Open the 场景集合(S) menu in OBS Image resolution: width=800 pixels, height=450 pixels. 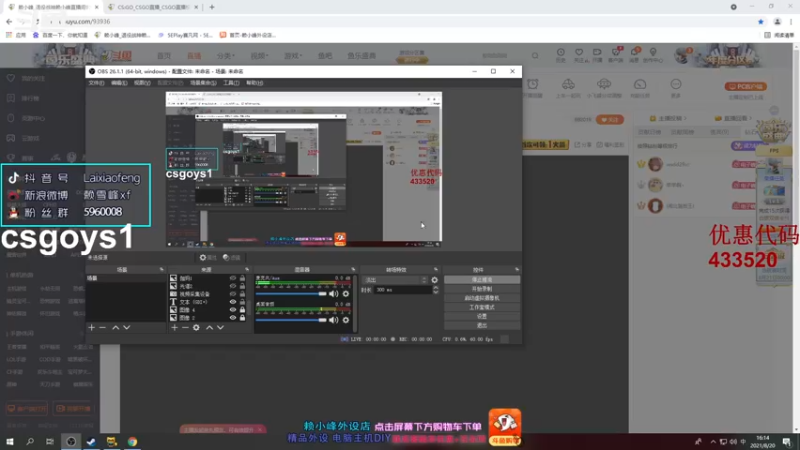(x=203, y=83)
